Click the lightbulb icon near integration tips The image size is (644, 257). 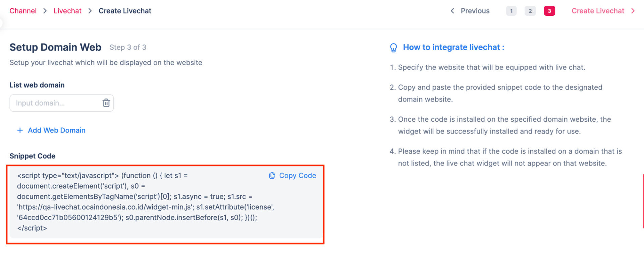coord(393,48)
